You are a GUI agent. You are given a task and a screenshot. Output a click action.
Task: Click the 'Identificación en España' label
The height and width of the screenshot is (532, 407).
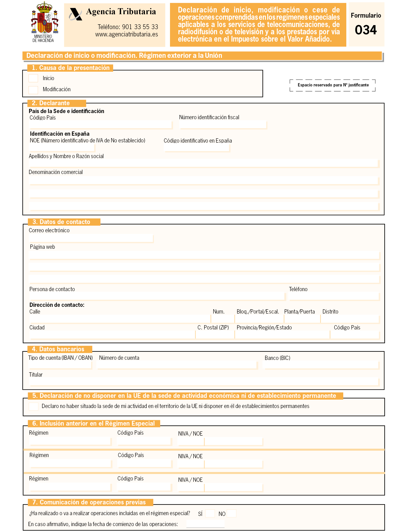[x=60, y=134]
